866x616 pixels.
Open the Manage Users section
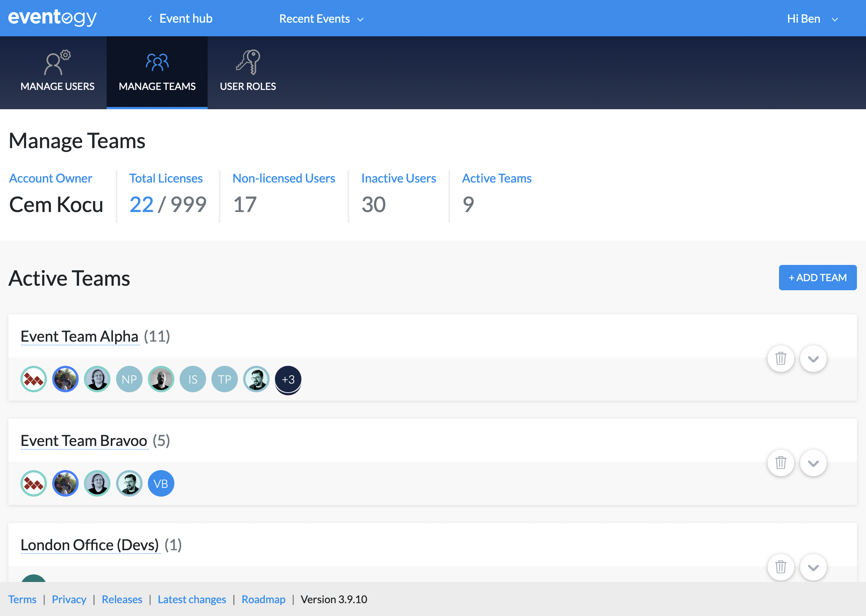57,72
